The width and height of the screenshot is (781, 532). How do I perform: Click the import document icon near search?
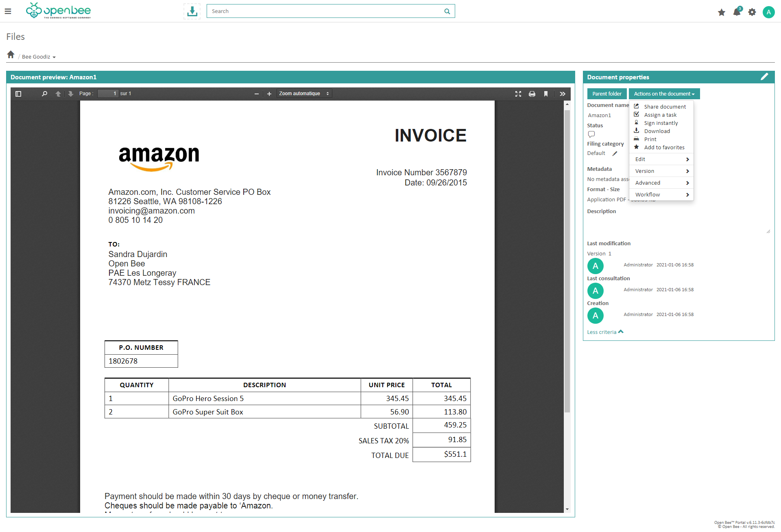tap(192, 11)
